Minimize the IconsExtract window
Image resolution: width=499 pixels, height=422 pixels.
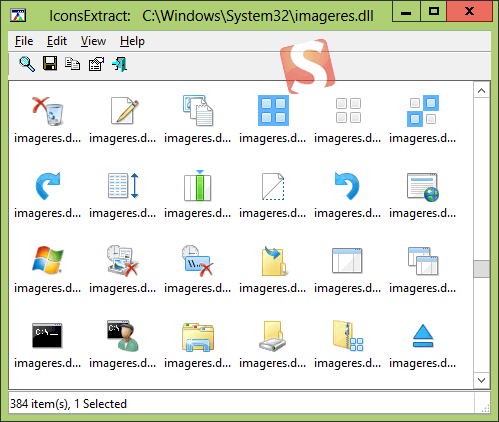pyautogui.click(x=406, y=12)
